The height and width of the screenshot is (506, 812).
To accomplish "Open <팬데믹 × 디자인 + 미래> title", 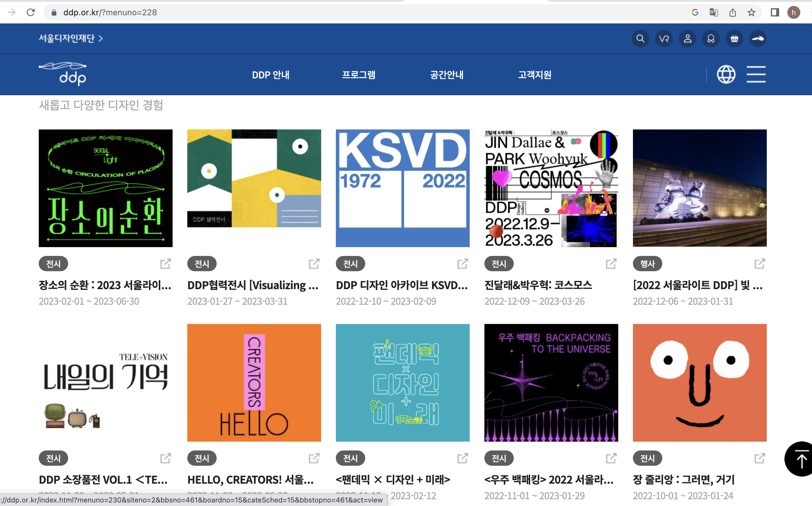I will (393, 480).
